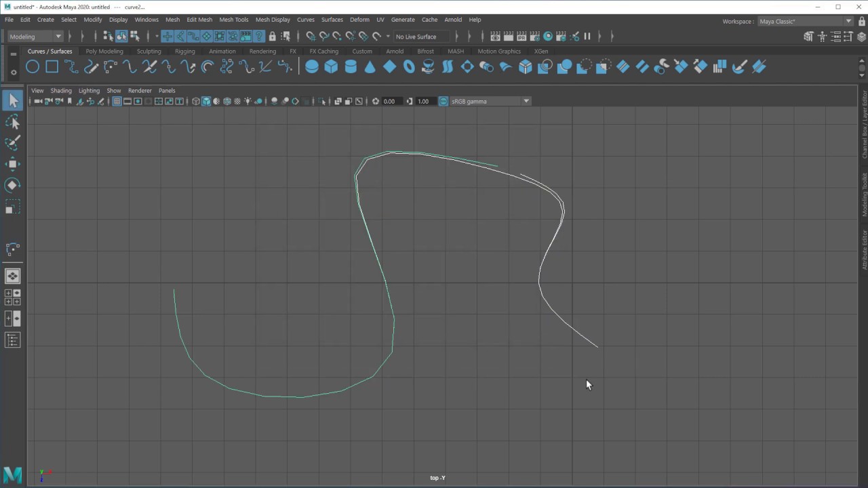
Task: Open the Shading panel menu
Action: click(x=61, y=90)
